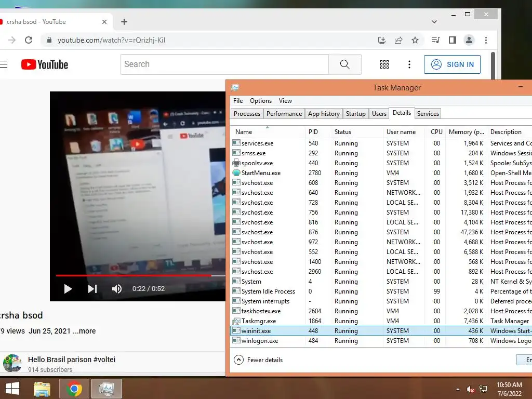The height and width of the screenshot is (399, 532).
Task: Open the View menu in Task Manager
Action: pyautogui.click(x=285, y=101)
